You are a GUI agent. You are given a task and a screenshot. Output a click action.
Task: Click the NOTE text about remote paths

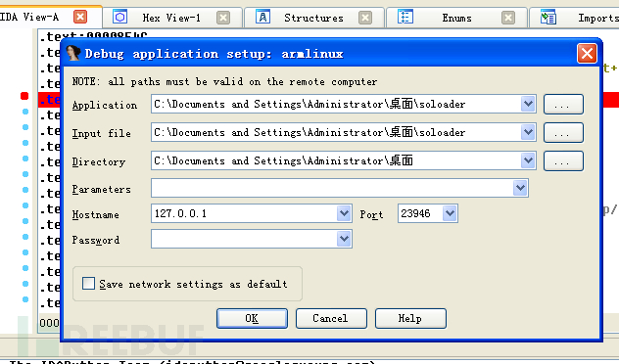[x=224, y=81]
